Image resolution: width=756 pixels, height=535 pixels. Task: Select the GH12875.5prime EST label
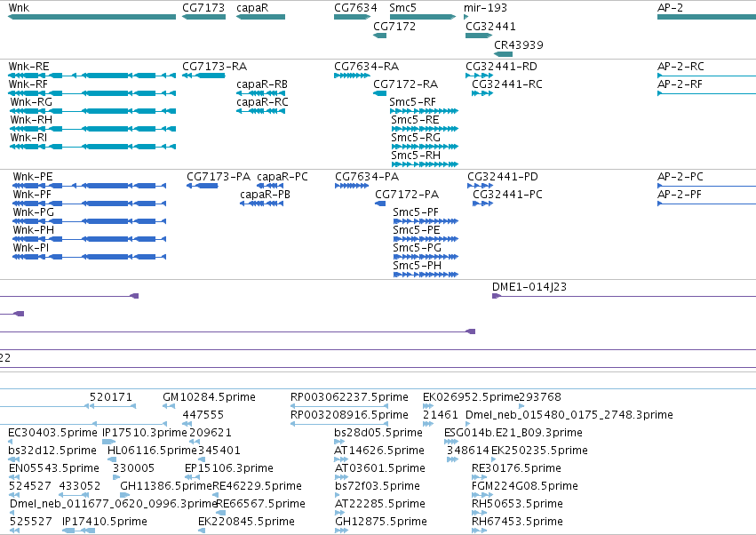pyautogui.click(x=381, y=522)
